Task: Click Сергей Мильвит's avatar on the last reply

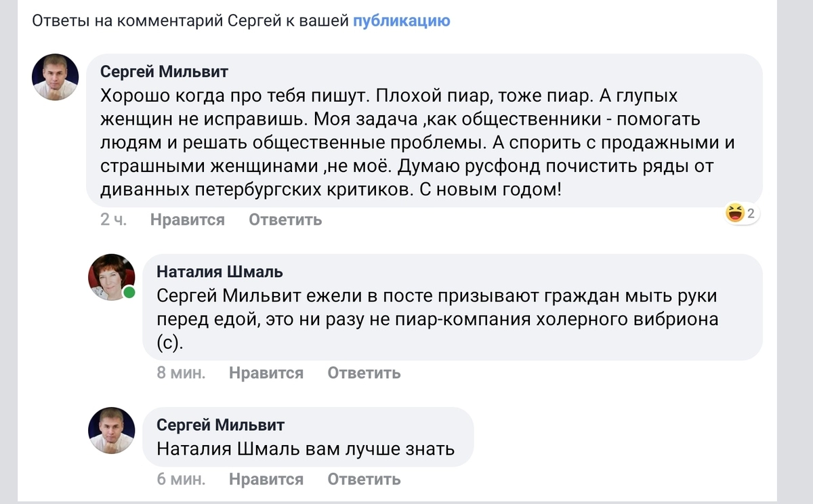Action: pos(112,430)
